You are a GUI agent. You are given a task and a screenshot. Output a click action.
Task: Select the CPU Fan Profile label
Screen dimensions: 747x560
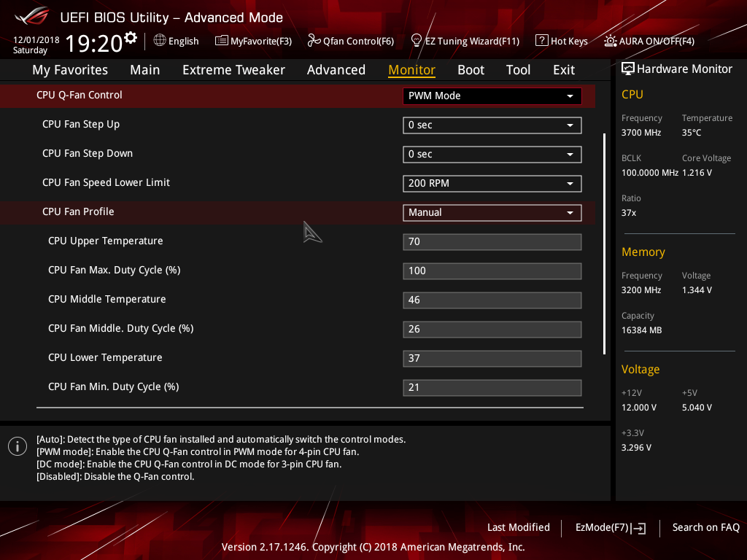click(x=78, y=212)
